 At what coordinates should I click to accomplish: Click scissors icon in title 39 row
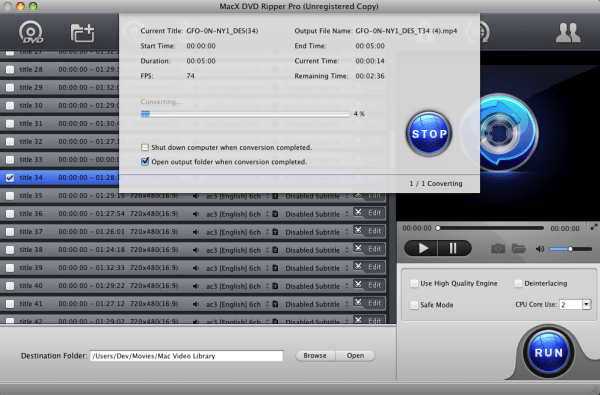358,266
